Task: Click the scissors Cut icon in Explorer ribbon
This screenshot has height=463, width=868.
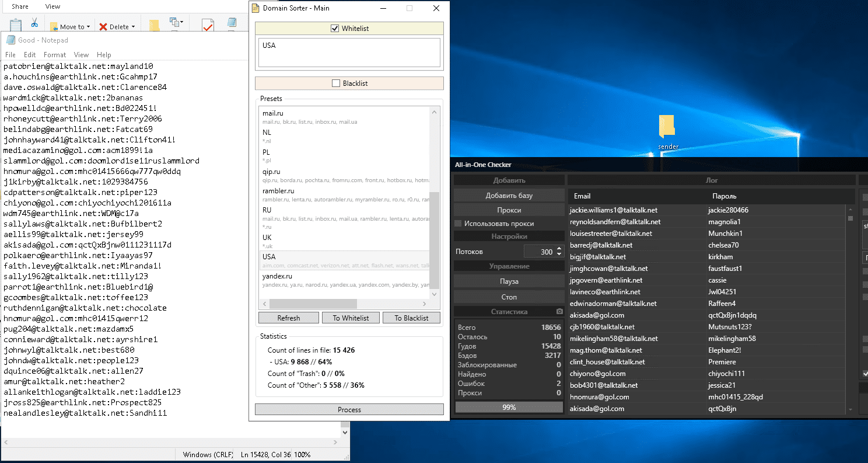Action: 34,23
